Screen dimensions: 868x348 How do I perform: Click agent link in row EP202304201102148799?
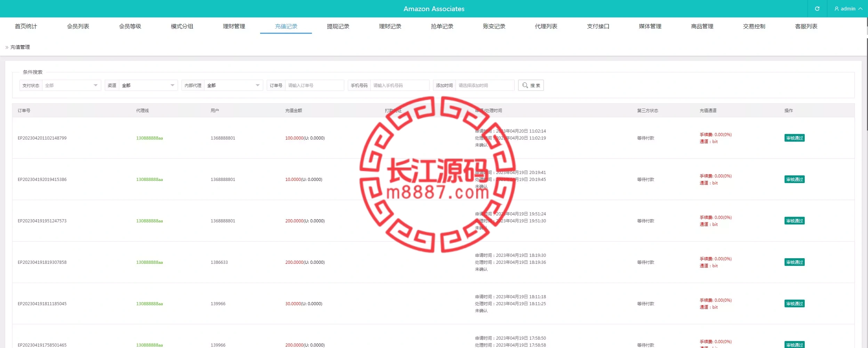click(150, 138)
